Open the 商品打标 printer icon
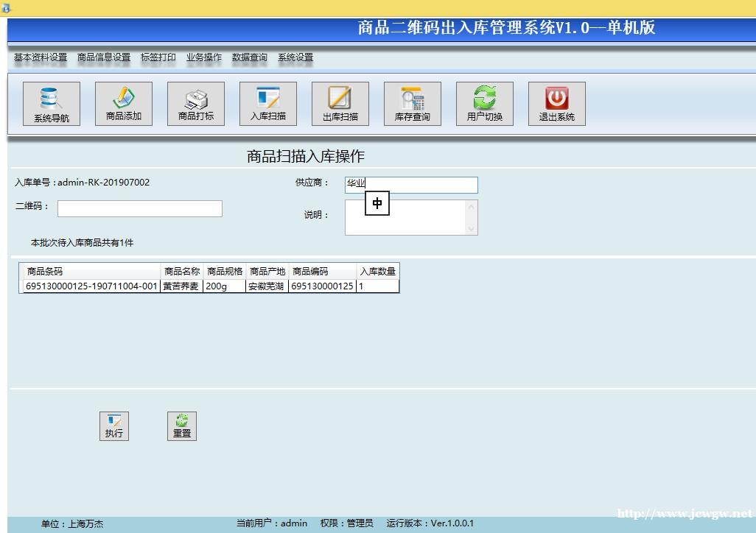Image resolution: width=756 pixels, height=533 pixels. click(196, 104)
